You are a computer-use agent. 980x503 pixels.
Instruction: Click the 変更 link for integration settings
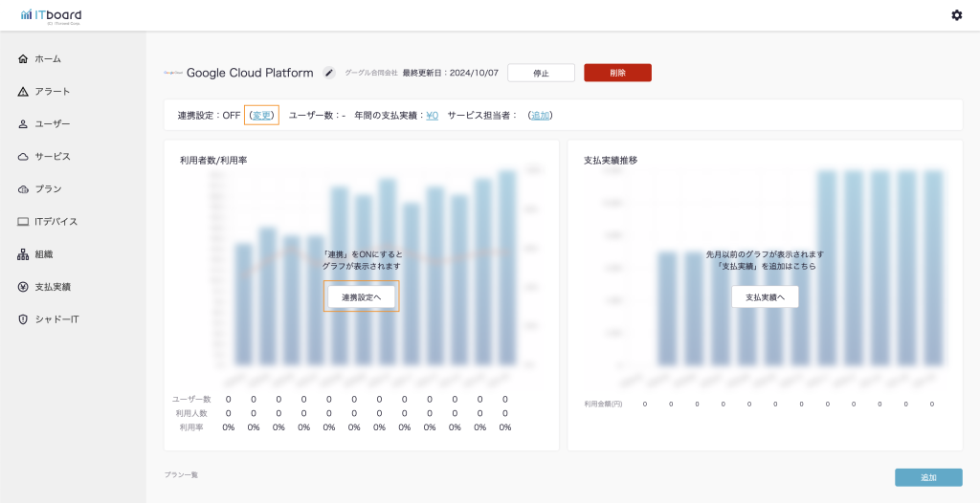click(x=261, y=116)
